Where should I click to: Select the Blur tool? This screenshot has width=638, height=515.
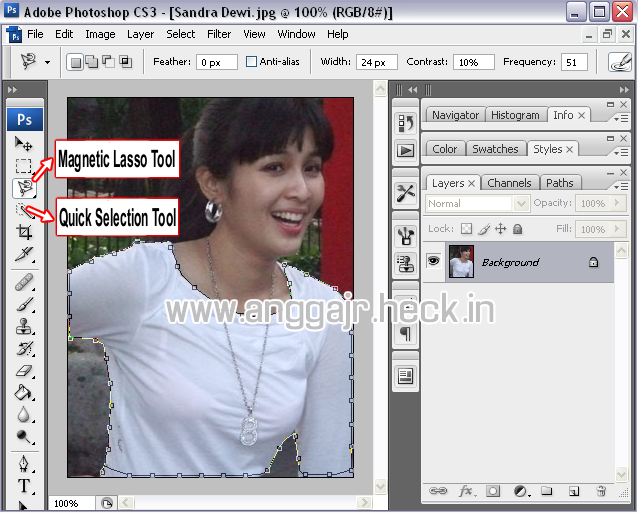tap(24, 415)
